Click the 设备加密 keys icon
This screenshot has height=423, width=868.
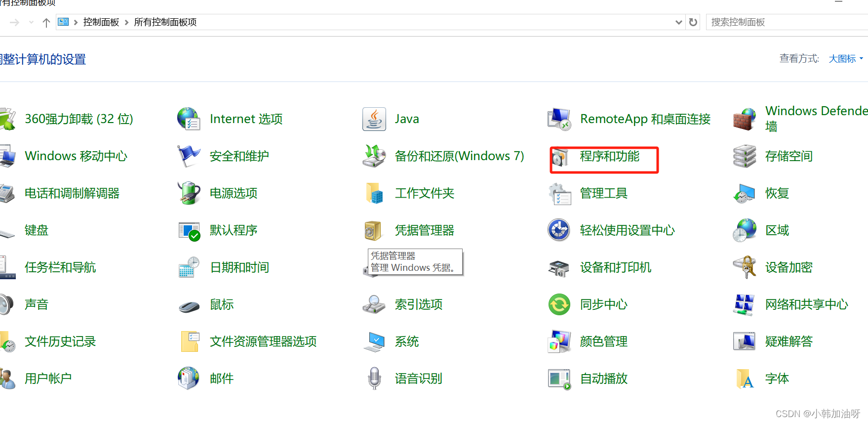pos(745,267)
